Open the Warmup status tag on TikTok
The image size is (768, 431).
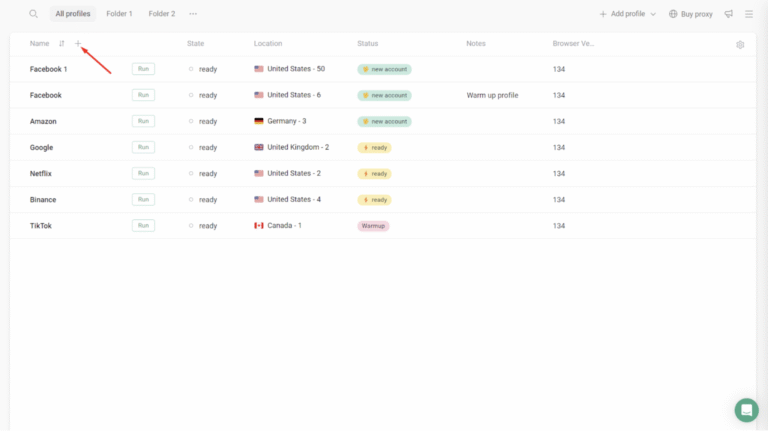[373, 226]
